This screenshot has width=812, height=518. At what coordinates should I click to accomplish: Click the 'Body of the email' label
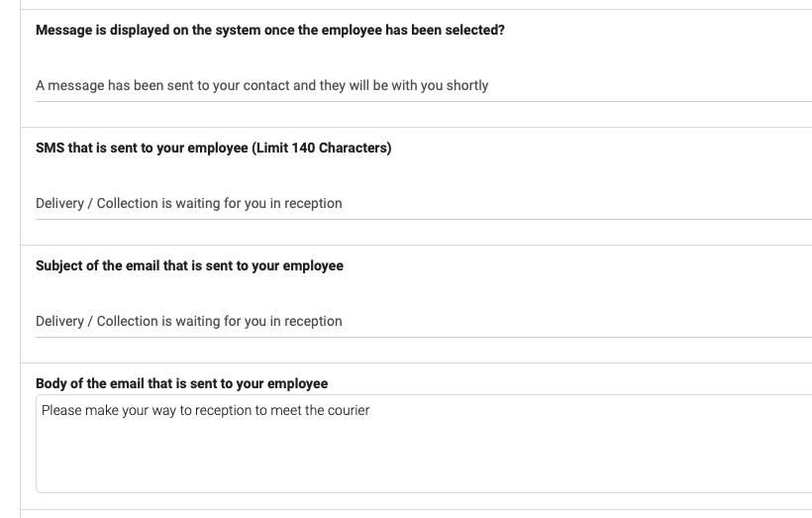point(182,384)
